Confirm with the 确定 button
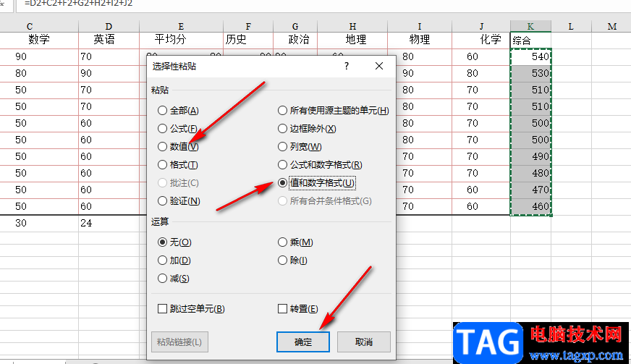 (303, 342)
